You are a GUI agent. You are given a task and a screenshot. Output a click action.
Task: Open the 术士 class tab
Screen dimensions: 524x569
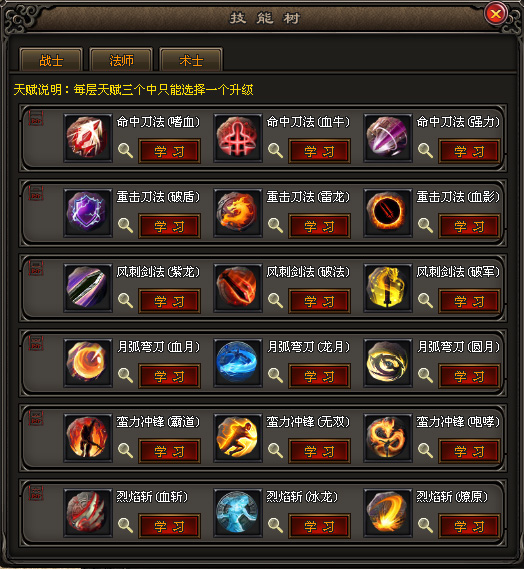(x=191, y=60)
